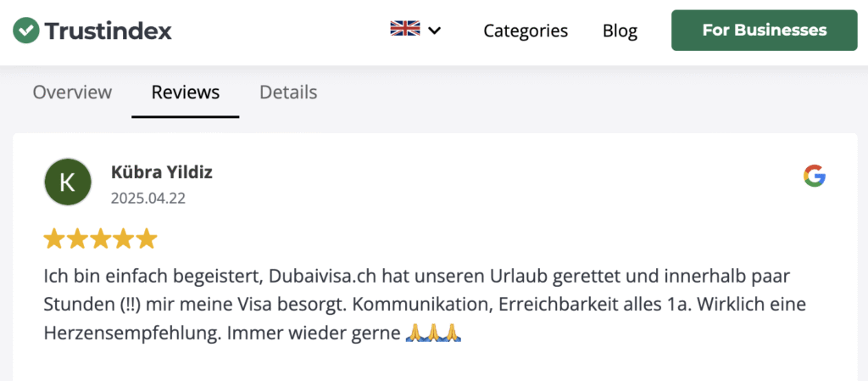Click the review date 2025.04.22
This screenshot has width=868, height=381.
tap(148, 199)
